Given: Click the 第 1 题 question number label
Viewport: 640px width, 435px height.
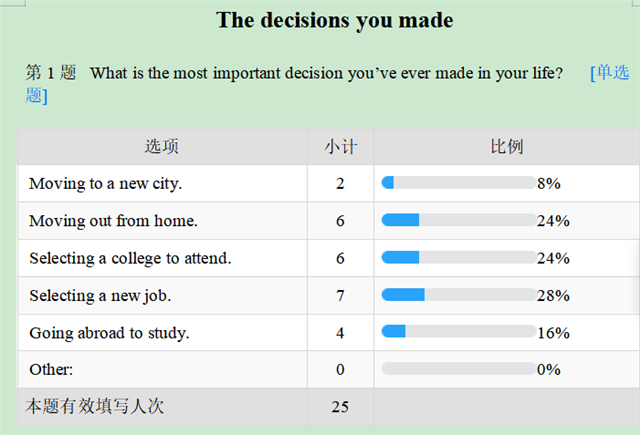Looking at the screenshot, I should (51, 73).
